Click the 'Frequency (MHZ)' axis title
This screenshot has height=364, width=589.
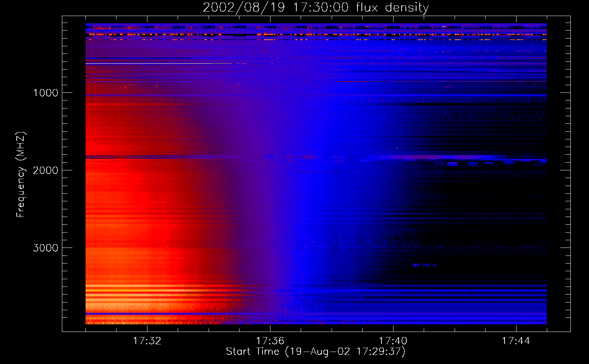(x=21, y=175)
